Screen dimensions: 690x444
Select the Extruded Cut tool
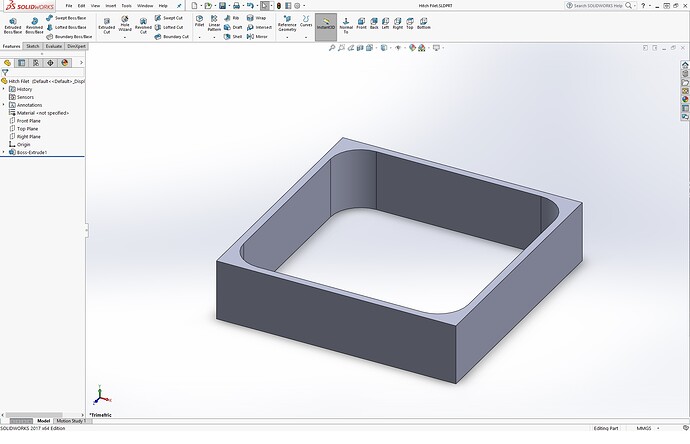(106, 26)
